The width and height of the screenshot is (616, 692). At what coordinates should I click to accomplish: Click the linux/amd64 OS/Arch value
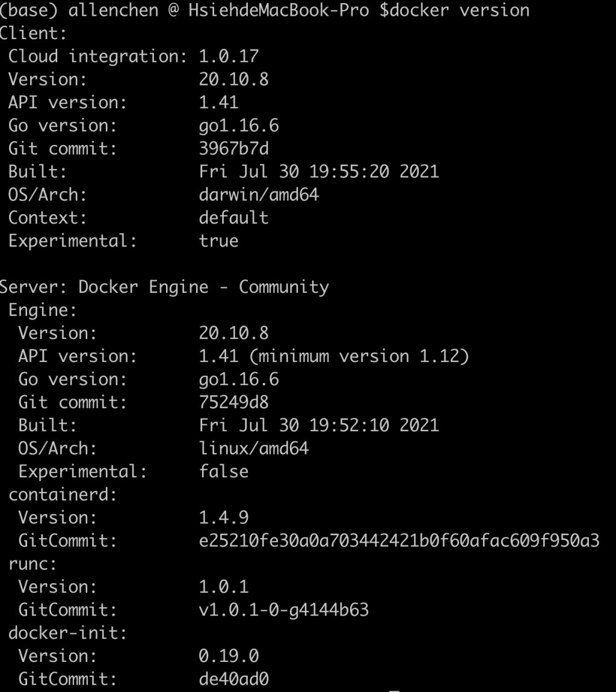point(254,449)
